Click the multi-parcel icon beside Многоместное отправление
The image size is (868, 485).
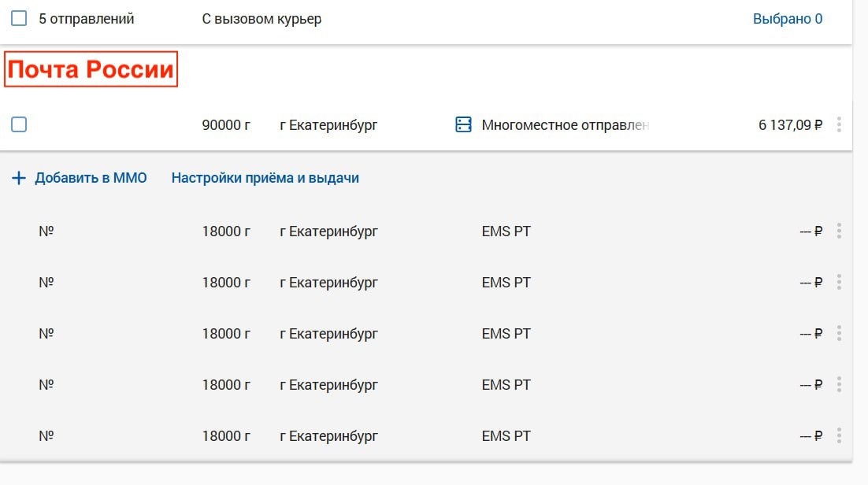[x=463, y=124]
